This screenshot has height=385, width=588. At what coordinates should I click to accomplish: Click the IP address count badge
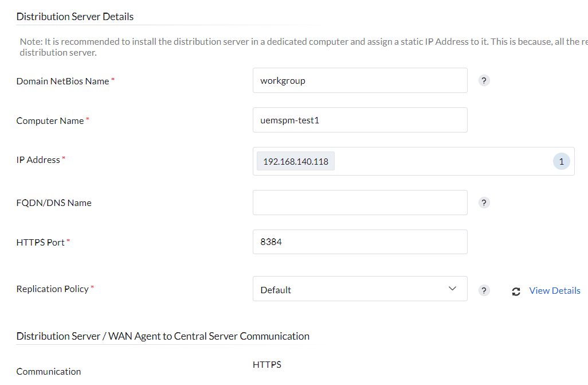[x=561, y=162]
